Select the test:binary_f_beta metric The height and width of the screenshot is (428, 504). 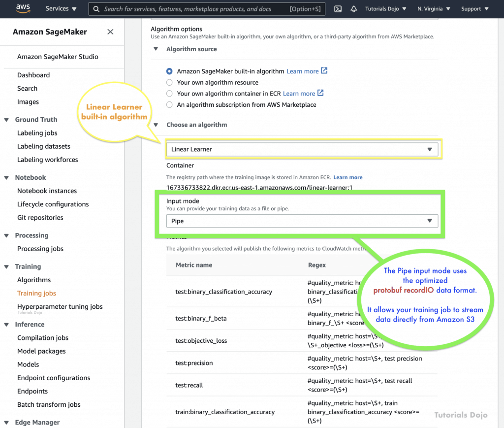[x=201, y=318]
